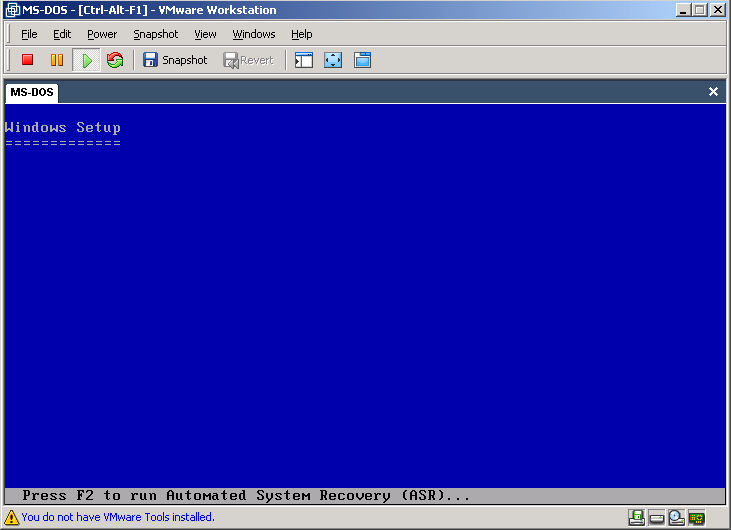The width and height of the screenshot is (731, 530).
Task: Enter full screen mode icon
Action: click(x=333, y=60)
